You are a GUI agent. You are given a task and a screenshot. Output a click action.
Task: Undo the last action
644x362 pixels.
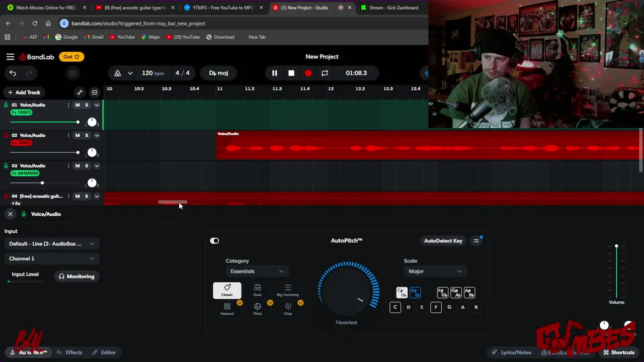13,73
